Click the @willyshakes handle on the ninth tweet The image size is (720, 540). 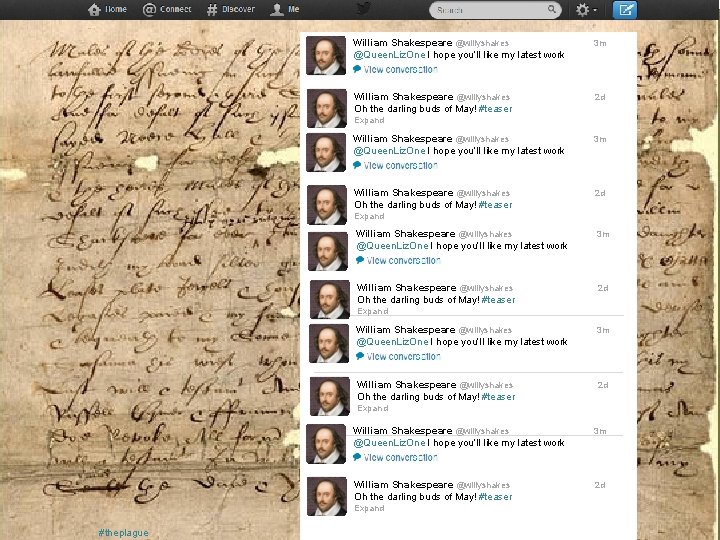pos(482,431)
